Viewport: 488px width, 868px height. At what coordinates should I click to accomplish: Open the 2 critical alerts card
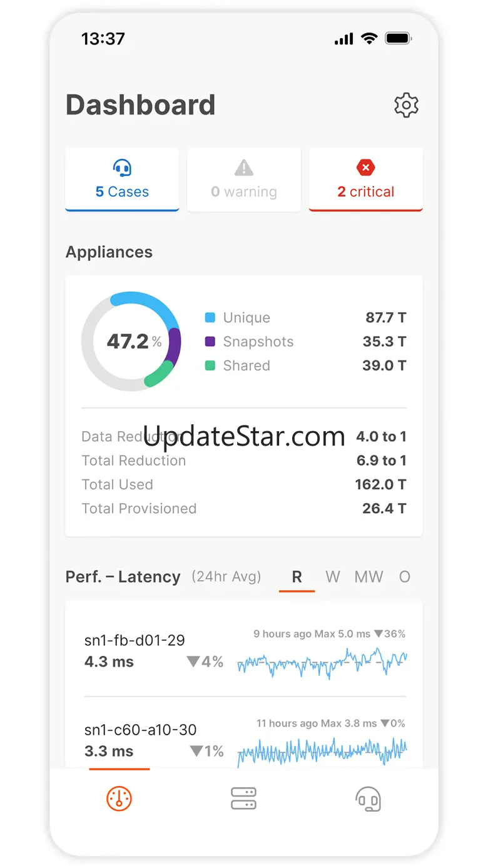pyautogui.click(x=366, y=180)
